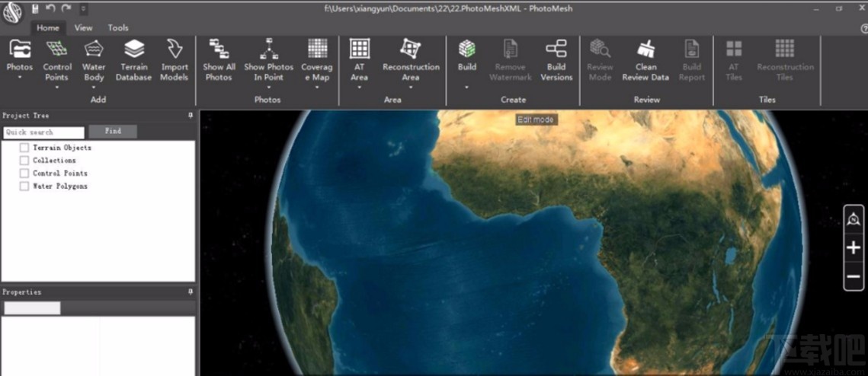This screenshot has height=376, width=868.
Task: Zoom in with the plus button
Action: click(x=853, y=247)
